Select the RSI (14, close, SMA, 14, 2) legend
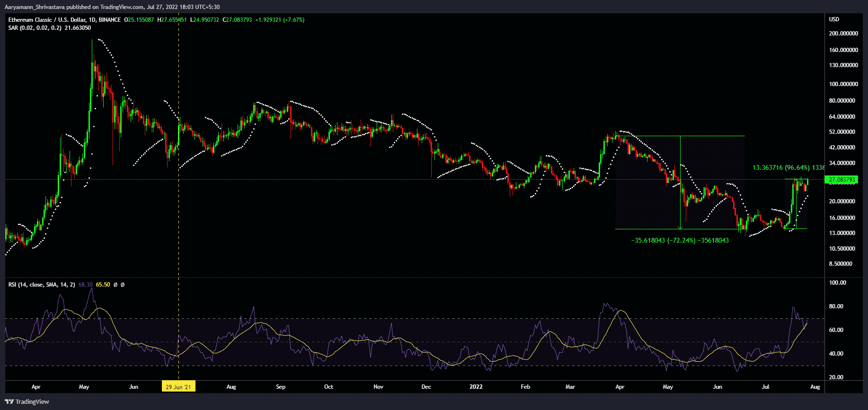The height and width of the screenshot is (410, 868). [x=42, y=285]
